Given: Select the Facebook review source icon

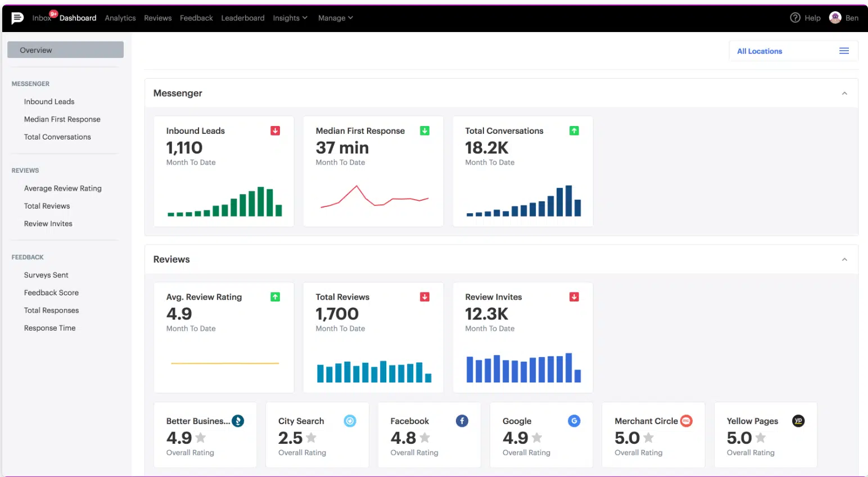Looking at the screenshot, I should pyautogui.click(x=462, y=421).
